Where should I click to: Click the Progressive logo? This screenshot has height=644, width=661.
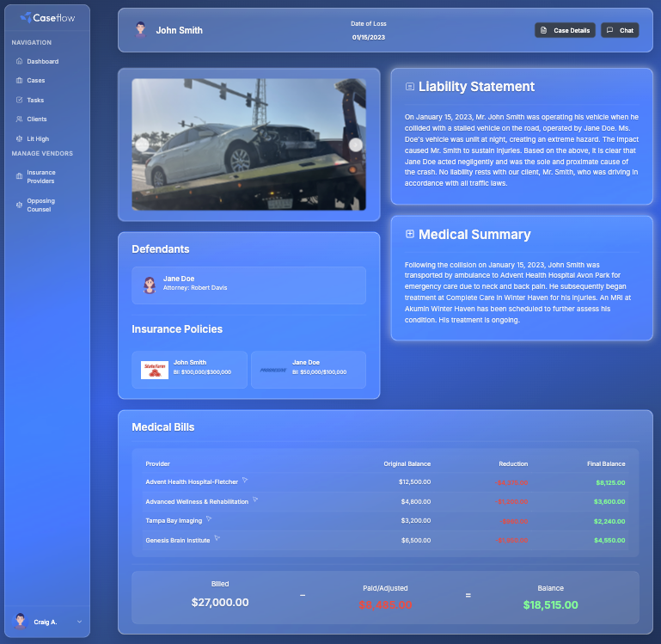[273, 370]
